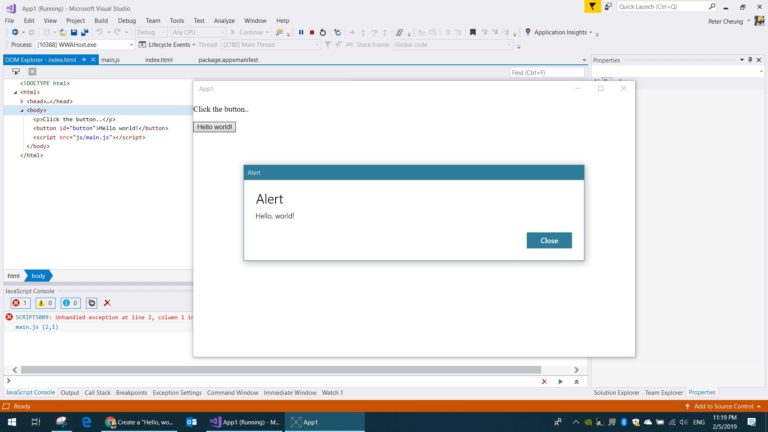Close the Alert dialog with Close button
Viewport: 768px width, 432px height.
pyautogui.click(x=549, y=240)
